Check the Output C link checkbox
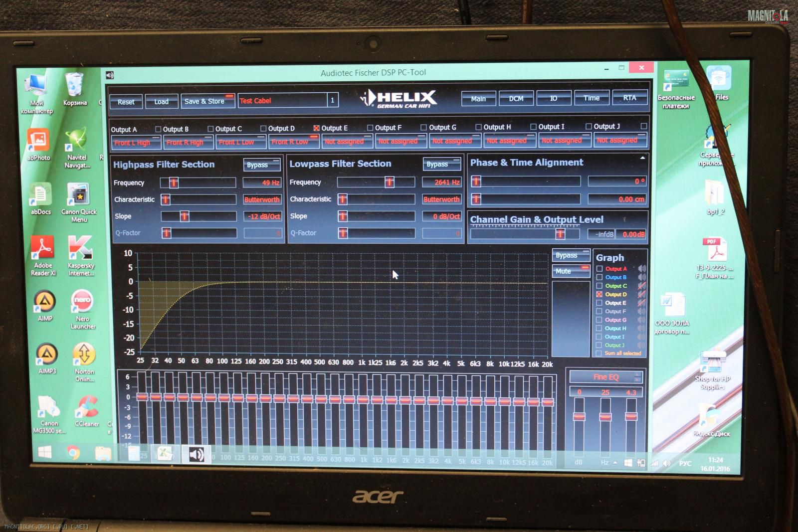The image size is (798, 532). [210, 129]
